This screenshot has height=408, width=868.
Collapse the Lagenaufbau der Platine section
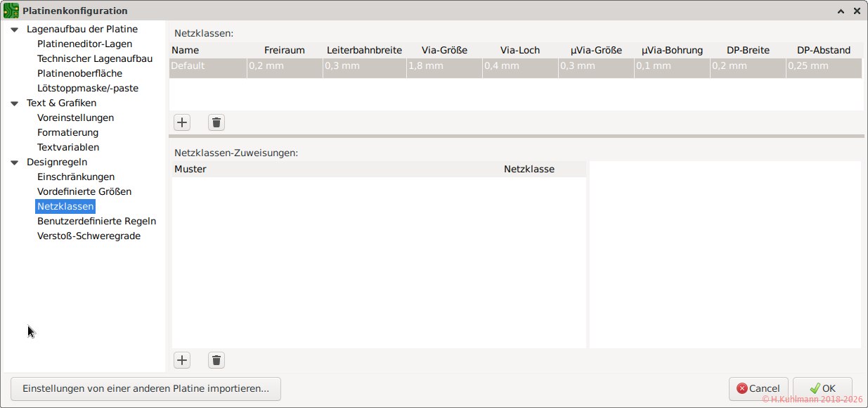click(14, 30)
